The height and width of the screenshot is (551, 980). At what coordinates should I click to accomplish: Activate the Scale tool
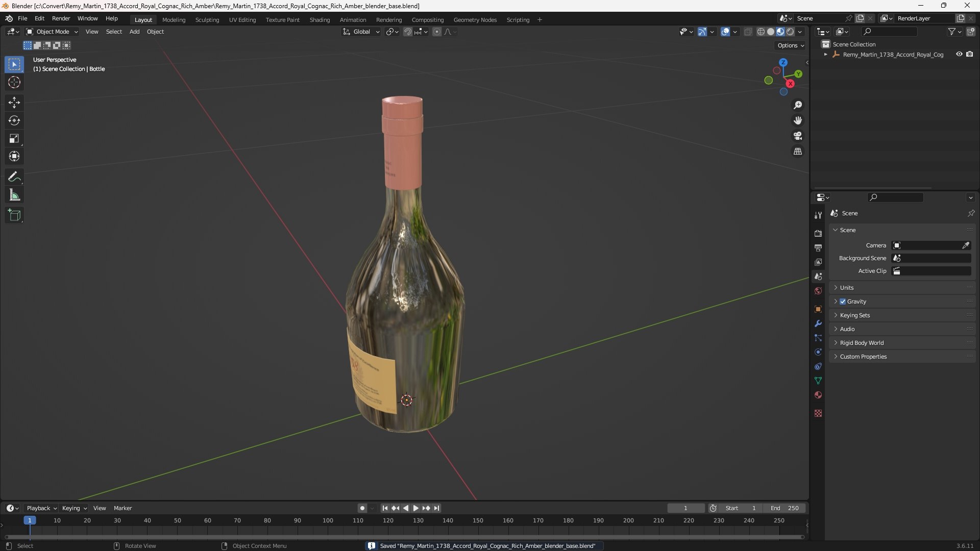click(14, 138)
